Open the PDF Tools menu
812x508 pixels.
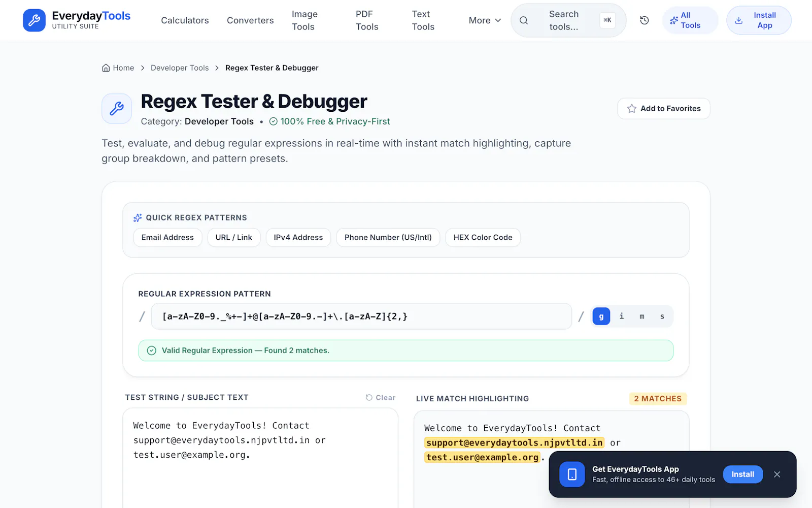(367, 20)
